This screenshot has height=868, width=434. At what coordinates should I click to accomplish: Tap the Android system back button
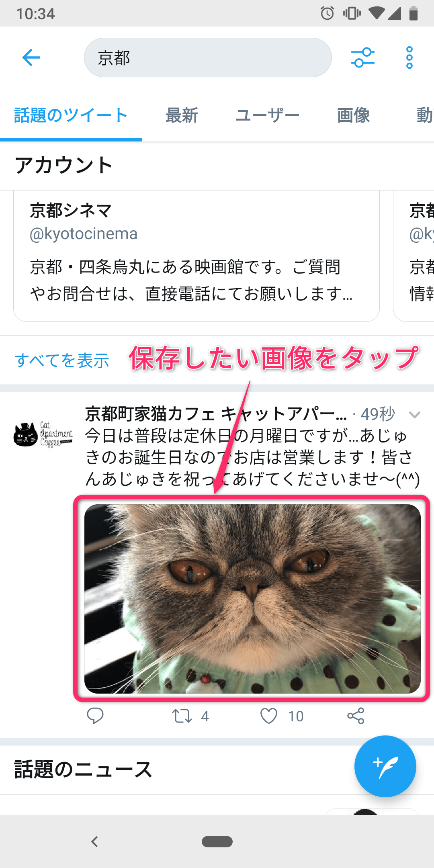(94, 841)
